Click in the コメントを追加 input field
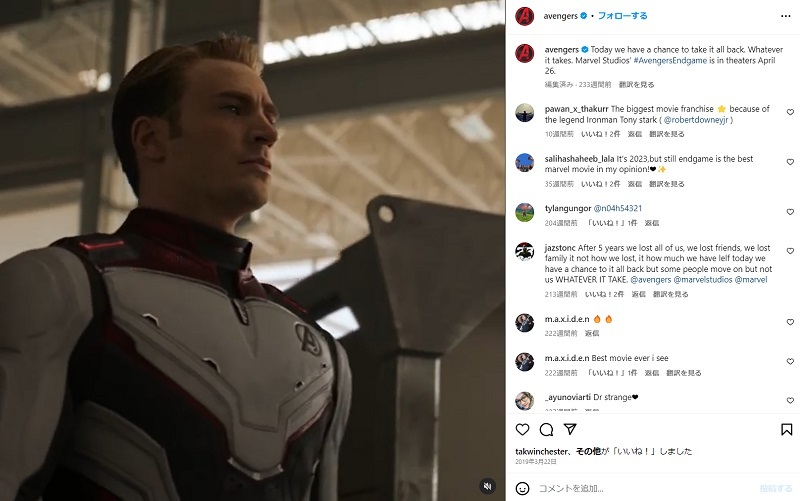This screenshot has width=800, height=501. point(645,488)
